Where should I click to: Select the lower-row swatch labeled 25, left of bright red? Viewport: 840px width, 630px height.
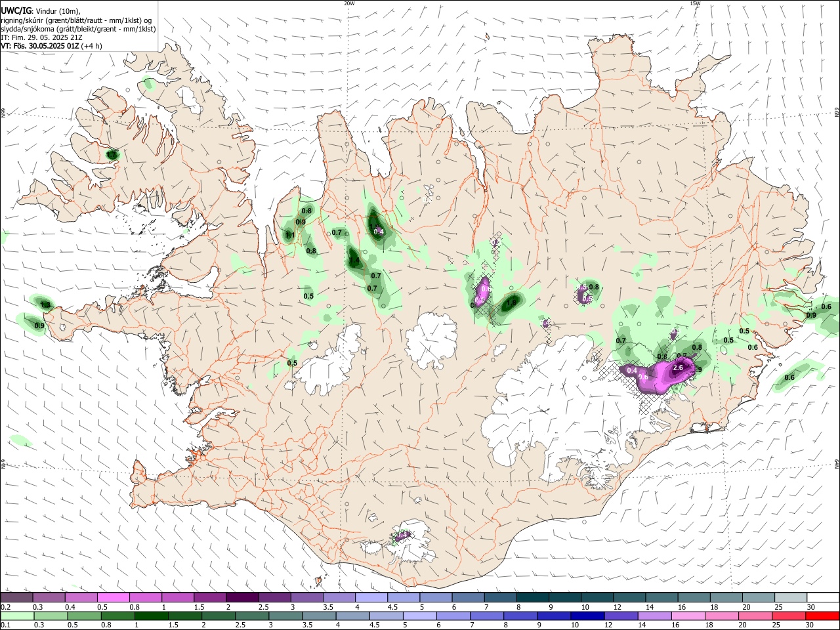click(789, 616)
